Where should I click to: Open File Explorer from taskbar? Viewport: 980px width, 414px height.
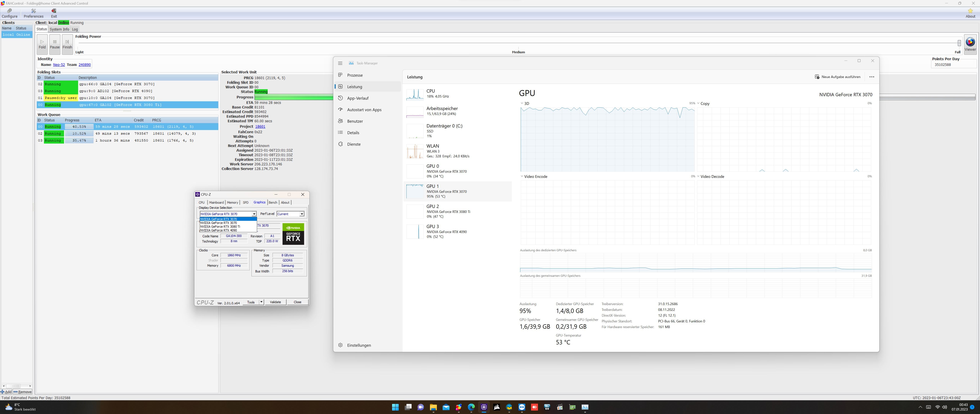pos(433,407)
